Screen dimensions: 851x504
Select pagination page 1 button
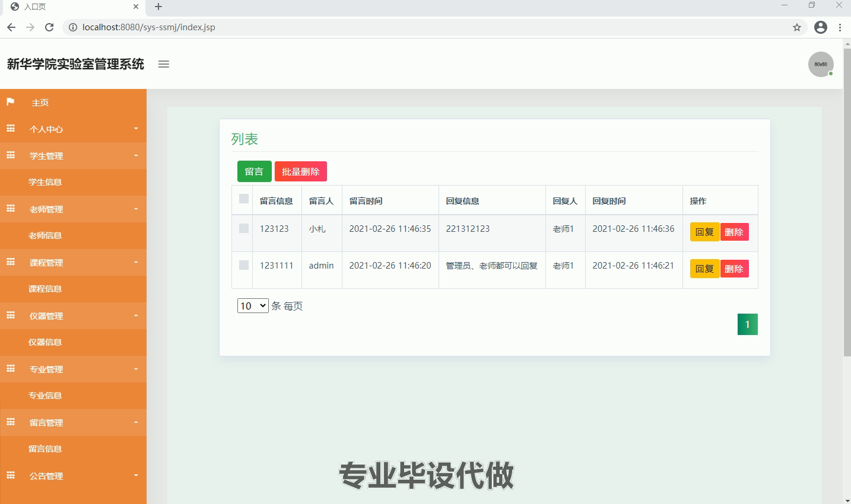(x=748, y=324)
